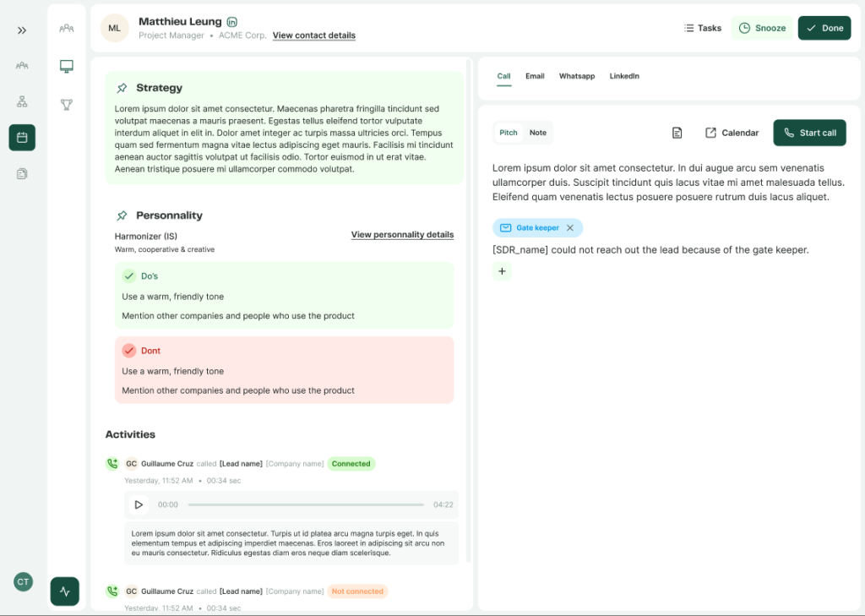Image resolution: width=865 pixels, height=616 pixels.
Task: Open the org hierarchy icon in the sidebar
Action: pyautogui.click(x=22, y=103)
